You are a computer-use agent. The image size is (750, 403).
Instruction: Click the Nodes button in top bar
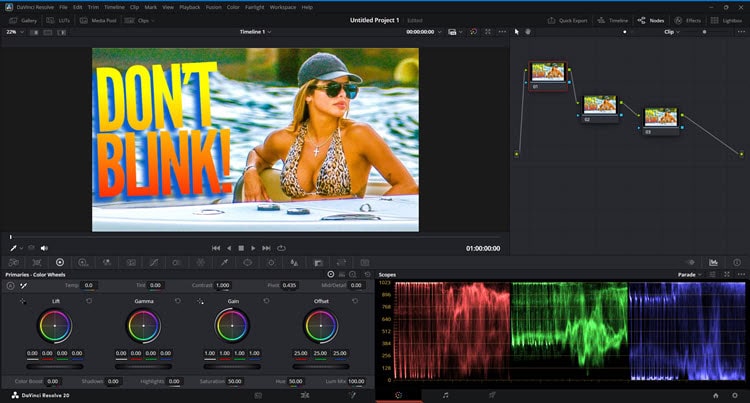click(x=651, y=21)
